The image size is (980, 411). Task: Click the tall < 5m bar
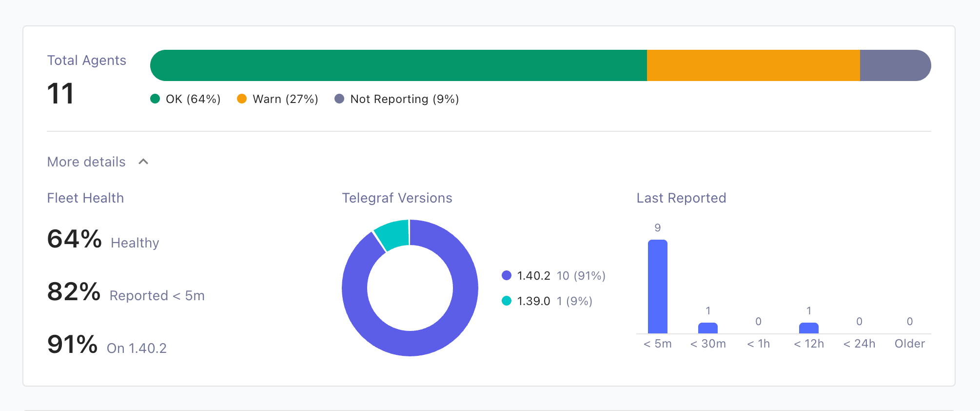pyautogui.click(x=657, y=287)
